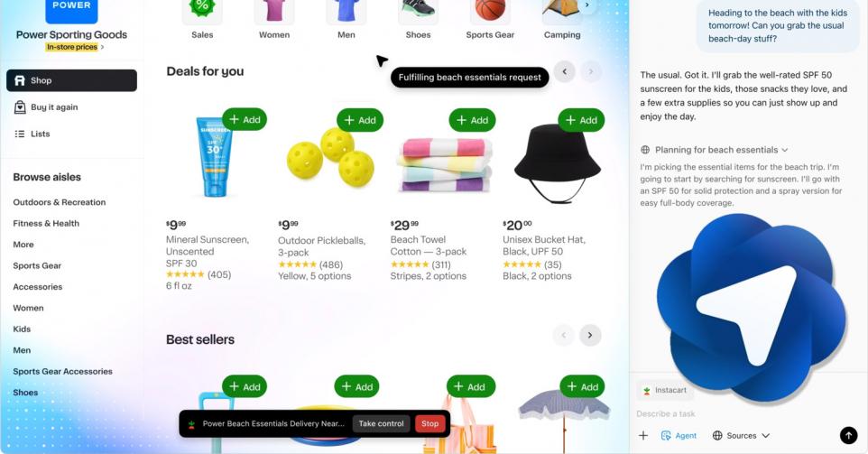
Task: Click the send arrow button in chat
Action: [x=848, y=435]
